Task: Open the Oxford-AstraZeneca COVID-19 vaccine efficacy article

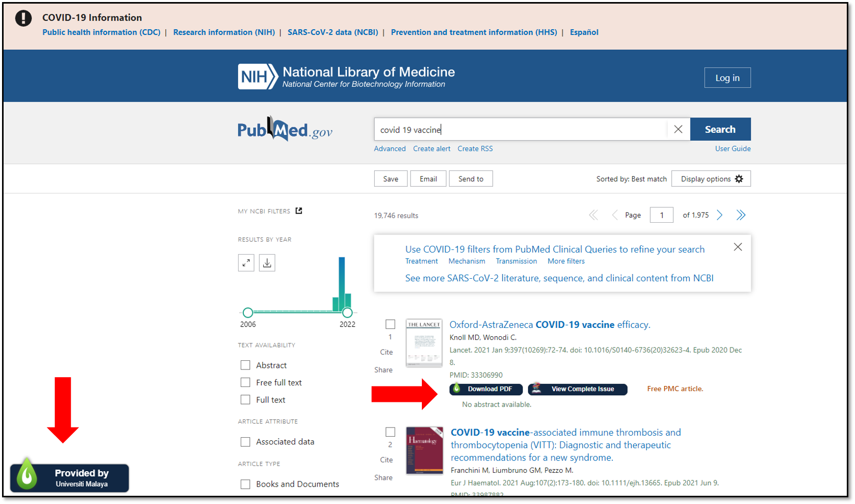Action: pos(550,325)
